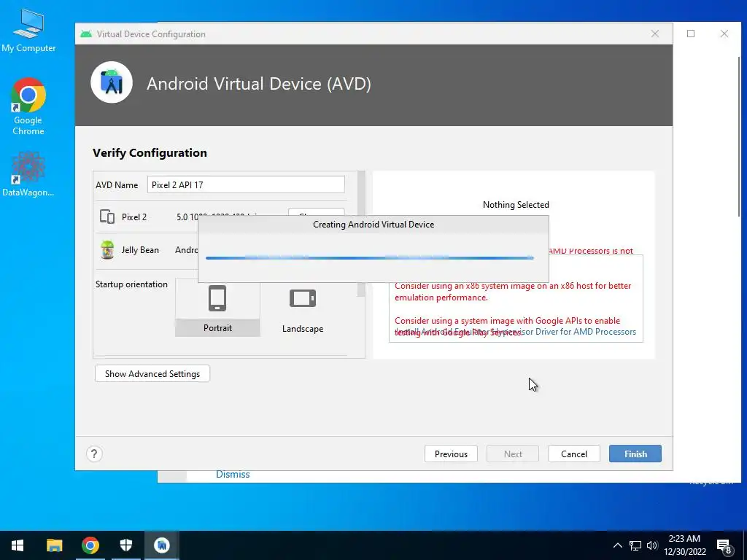Open My Computer desktop icon
The width and height of the screenshot is (747, 560).
[28, 30]
